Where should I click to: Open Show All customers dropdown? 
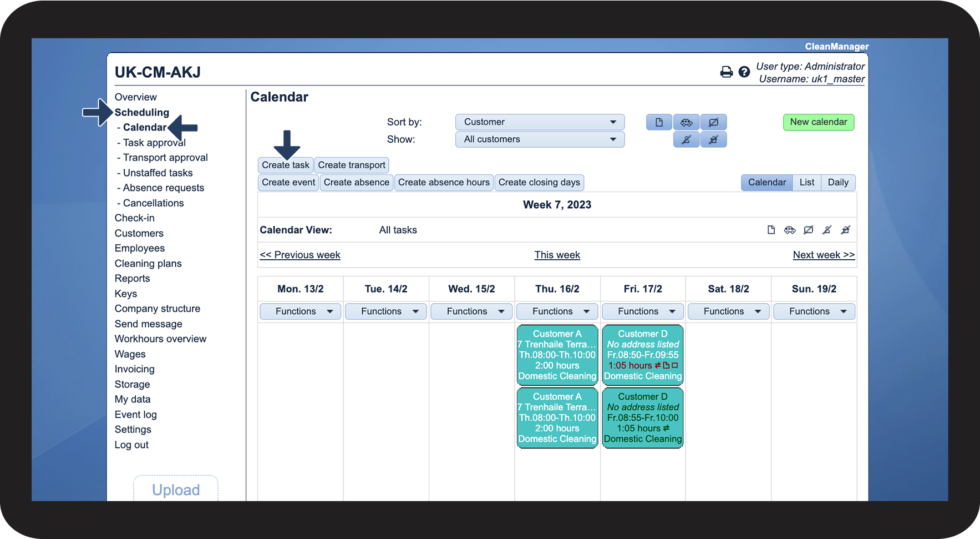(x=540, y=139)
